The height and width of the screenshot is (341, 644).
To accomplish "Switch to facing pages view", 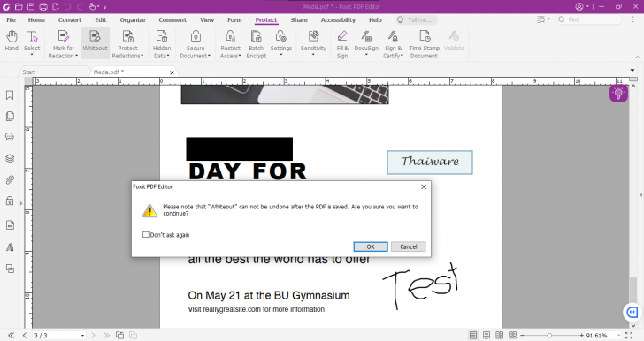I will (500, 335).
